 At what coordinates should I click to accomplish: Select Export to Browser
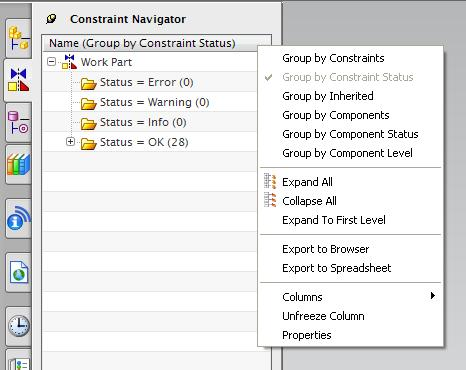326,249
